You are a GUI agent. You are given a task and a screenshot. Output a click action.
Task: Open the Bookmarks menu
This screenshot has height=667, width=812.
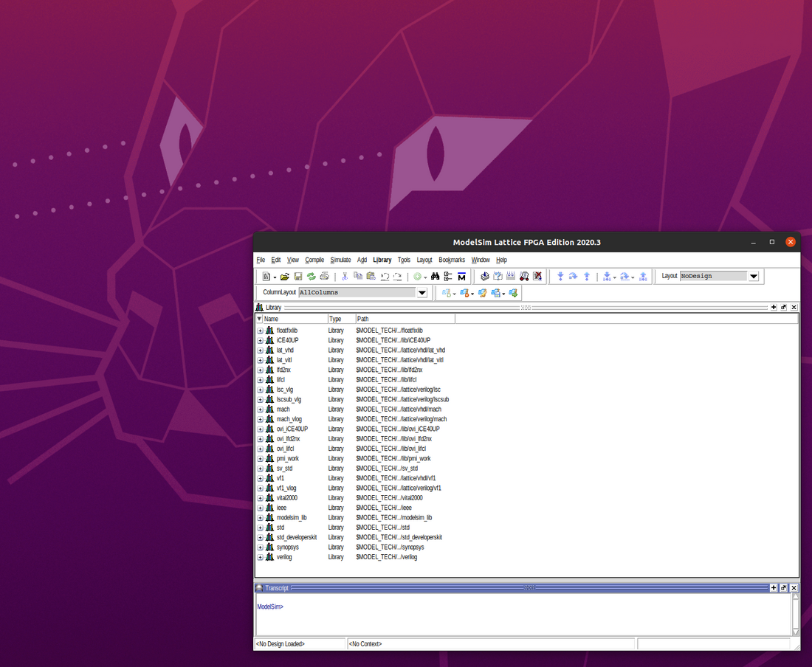(451, 260)
